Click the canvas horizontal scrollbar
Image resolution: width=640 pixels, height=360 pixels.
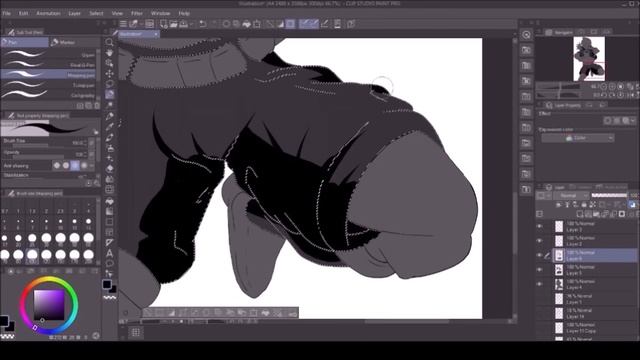(x=406, y=322)
